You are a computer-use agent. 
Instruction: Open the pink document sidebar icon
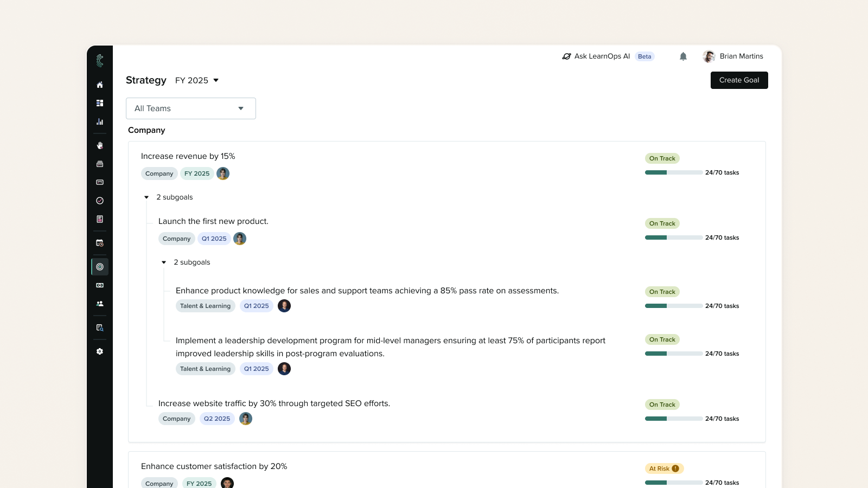[100, 219]
